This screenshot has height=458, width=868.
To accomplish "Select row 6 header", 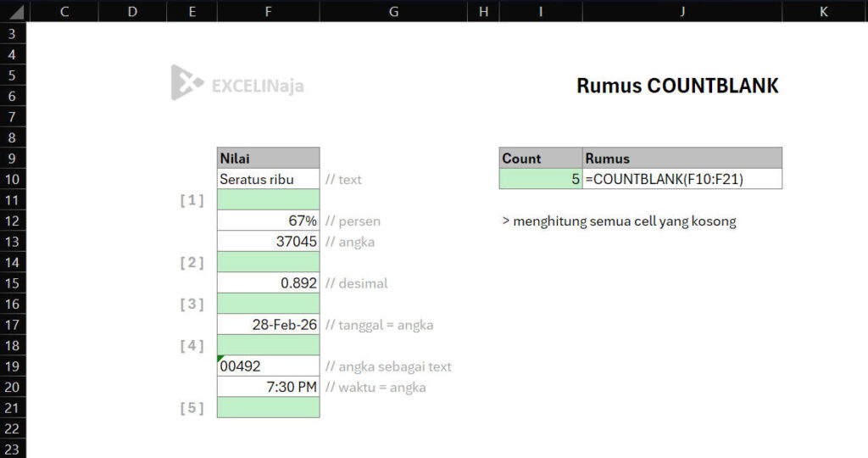I will pyautogui.click(x=13, y=97).
